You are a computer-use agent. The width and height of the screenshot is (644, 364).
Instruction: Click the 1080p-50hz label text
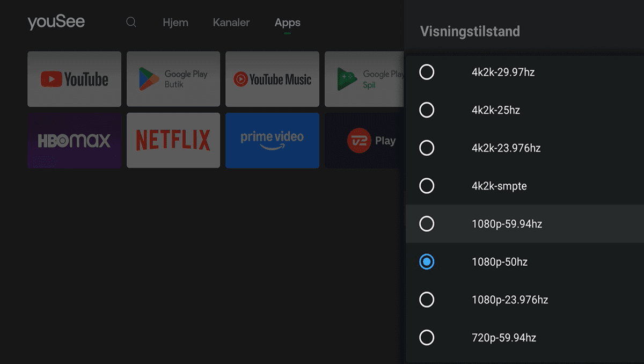(500, 262)
